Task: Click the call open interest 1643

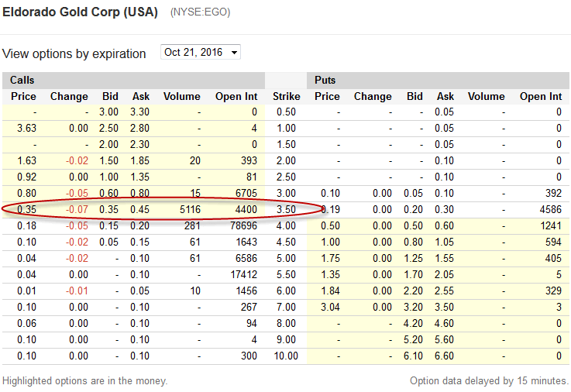Action: tap(246, 242)
